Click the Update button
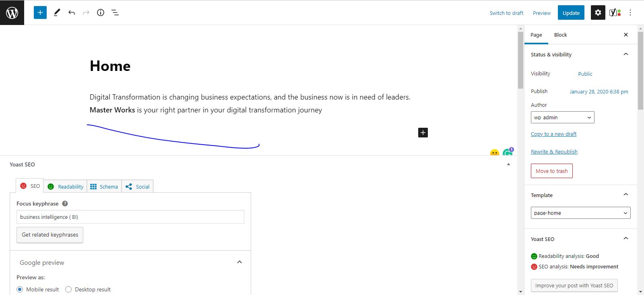The height and width of the screenshot is (295, 644). [x=571, y=12]
